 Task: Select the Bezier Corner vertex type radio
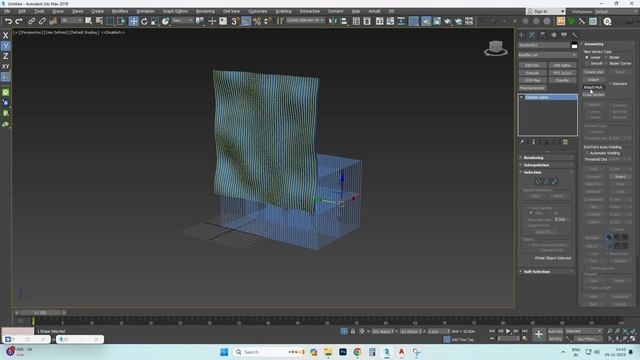(x=606, y=63)
